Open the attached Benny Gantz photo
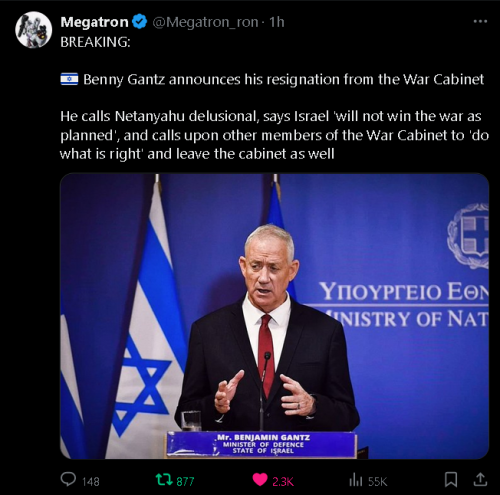Screen dimensions: 500x495 tap(274, 316)
